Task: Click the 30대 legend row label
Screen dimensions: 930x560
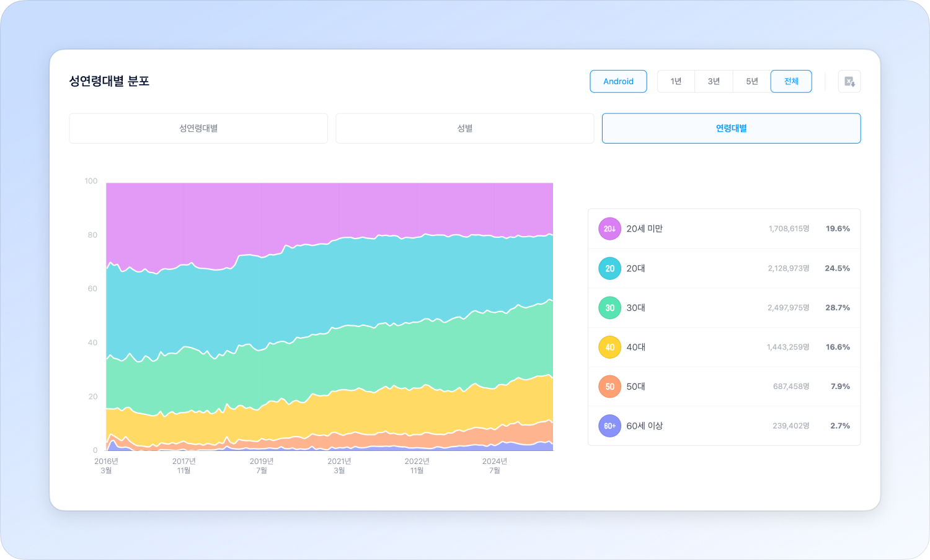Action: (635, 308)
